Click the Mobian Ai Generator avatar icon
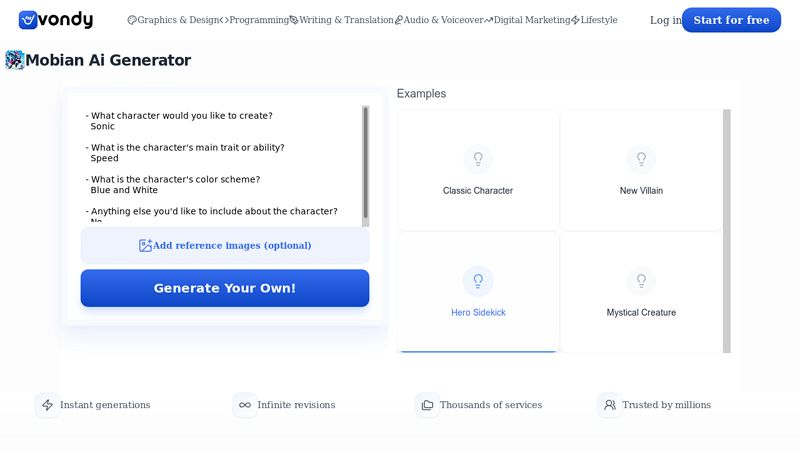The image size is (800, 450). [15, 60]
